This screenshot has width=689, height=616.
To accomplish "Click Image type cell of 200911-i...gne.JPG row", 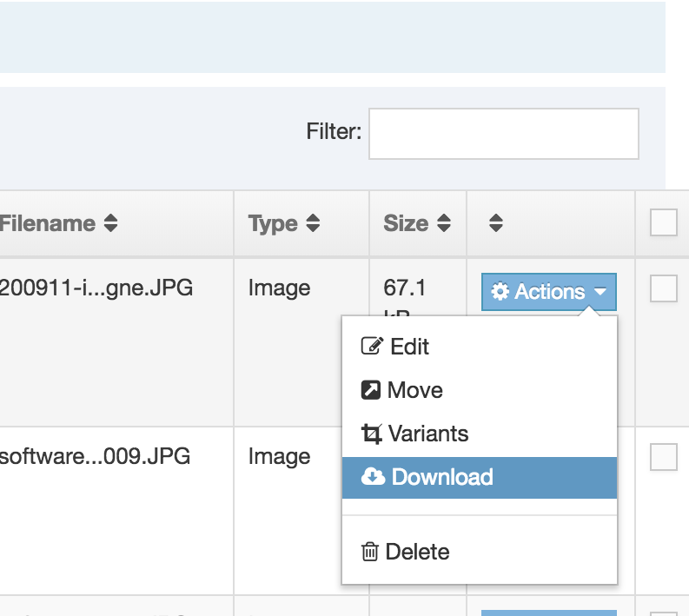I will [280, 288].
